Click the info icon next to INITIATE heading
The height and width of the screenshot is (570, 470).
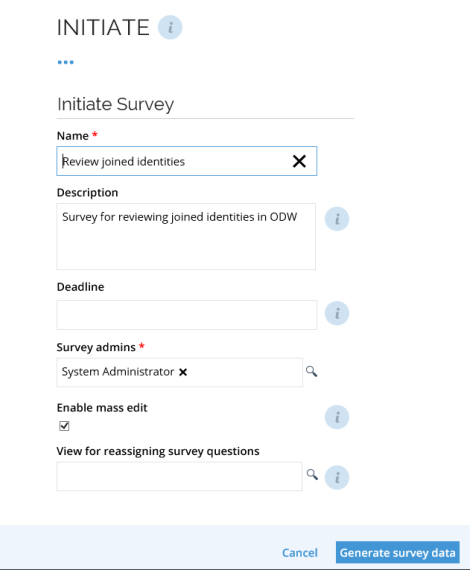tap(170, 27)
